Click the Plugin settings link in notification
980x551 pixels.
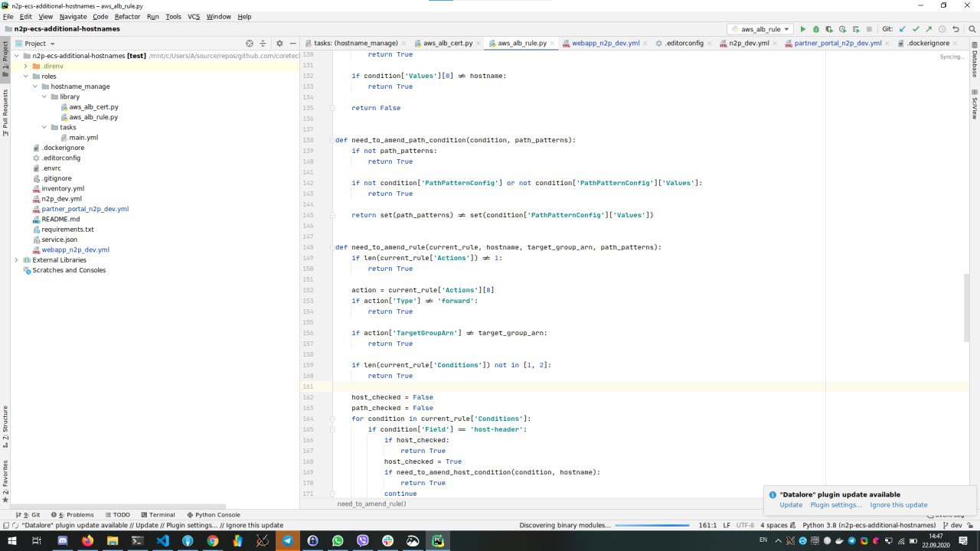click(x=835, y=505)
